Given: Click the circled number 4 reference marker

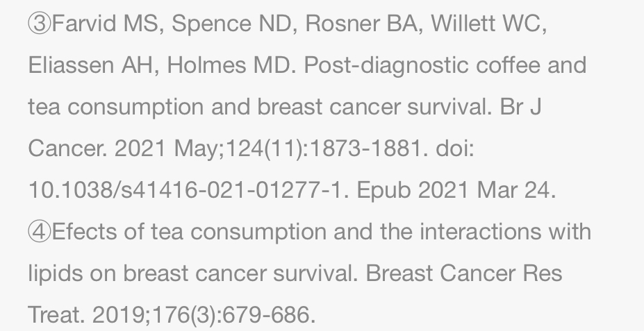Looking at the screenshot, I should (40, 232).
